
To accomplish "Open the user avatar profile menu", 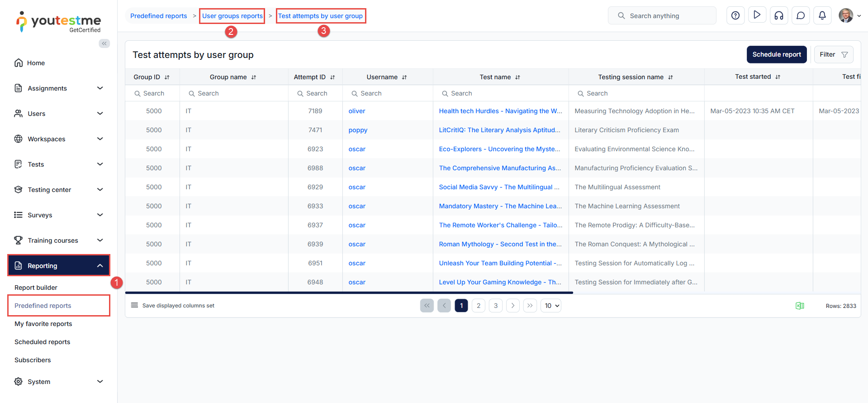I will click(x=849, y=15).
